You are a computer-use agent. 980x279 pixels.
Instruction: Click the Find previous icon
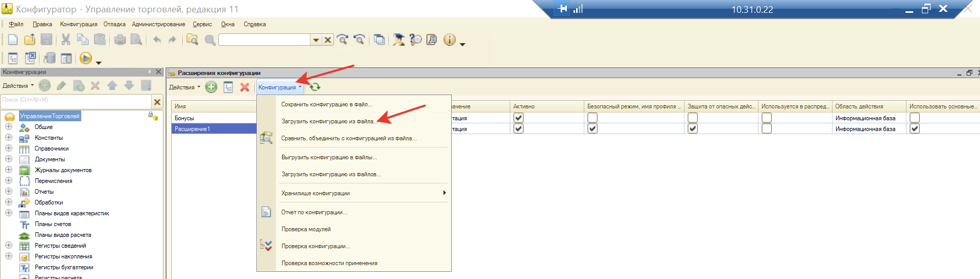359,40
